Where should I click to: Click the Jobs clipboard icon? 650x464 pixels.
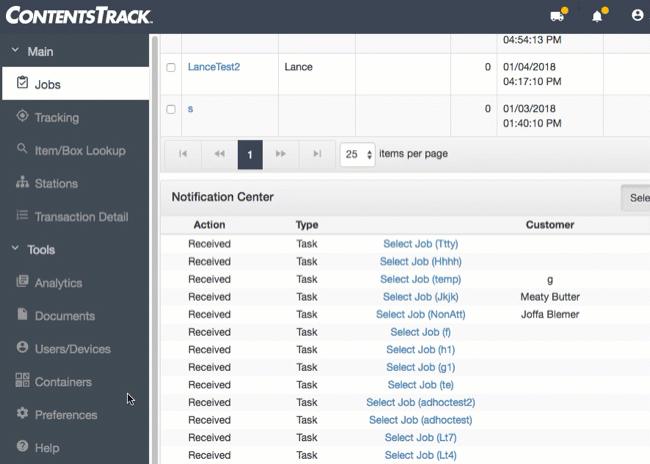pos(22,83)
